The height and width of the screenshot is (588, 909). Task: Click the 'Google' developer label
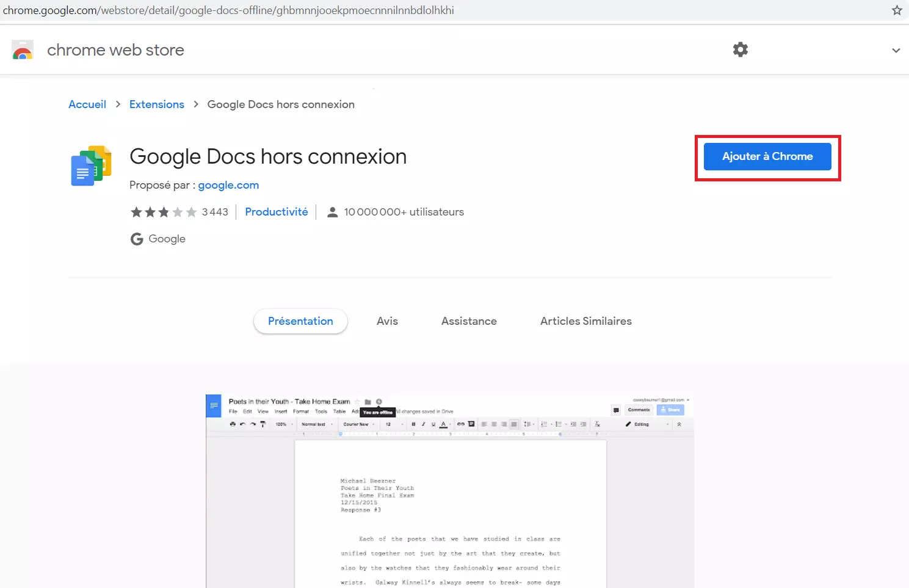pyautogui.click(x=167, y=239)
